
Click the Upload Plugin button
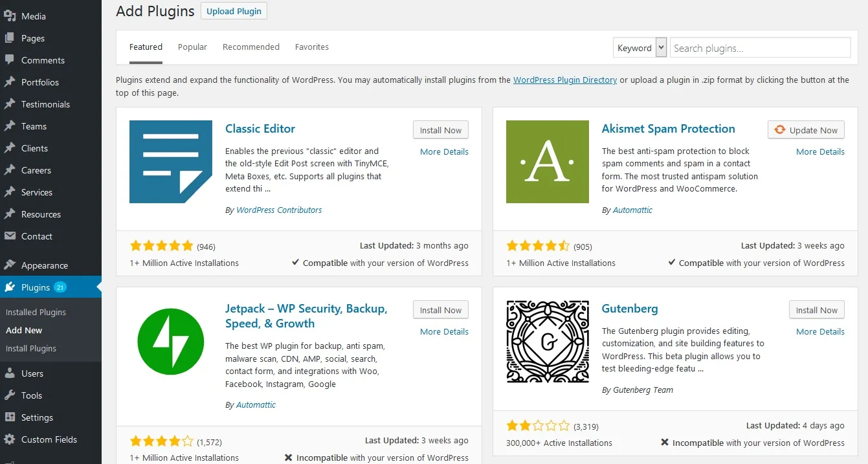tap(234, 11)
